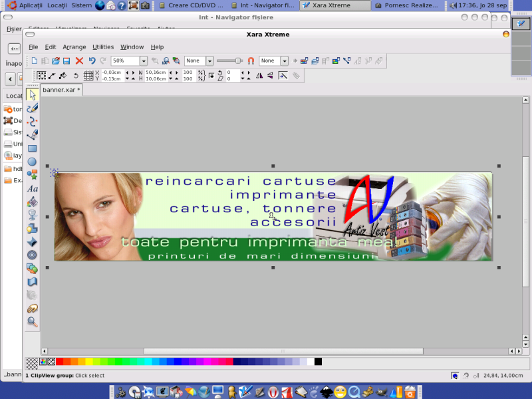Open the Arrange menu

click(74, 47)
